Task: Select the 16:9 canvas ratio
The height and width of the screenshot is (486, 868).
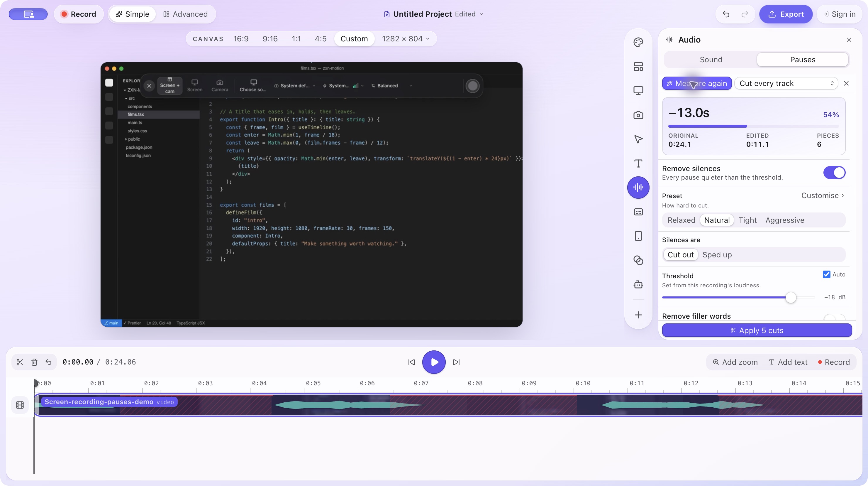Action: [241, 39]
